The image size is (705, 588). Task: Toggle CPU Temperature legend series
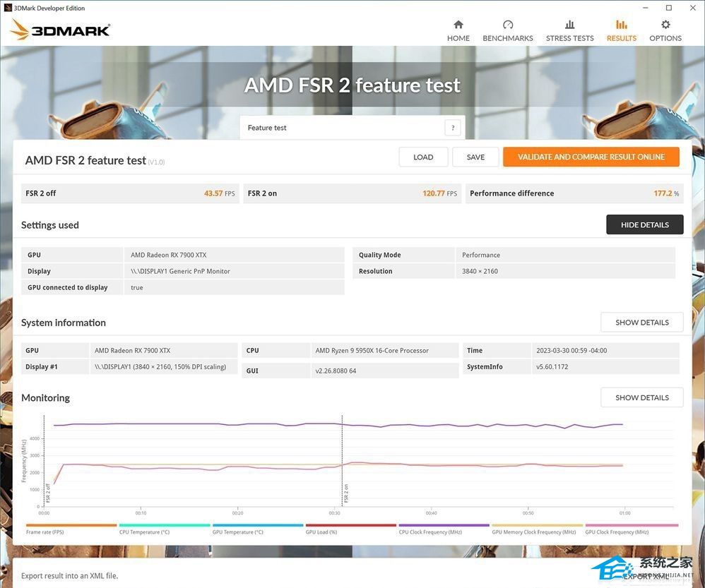(144, 532)
